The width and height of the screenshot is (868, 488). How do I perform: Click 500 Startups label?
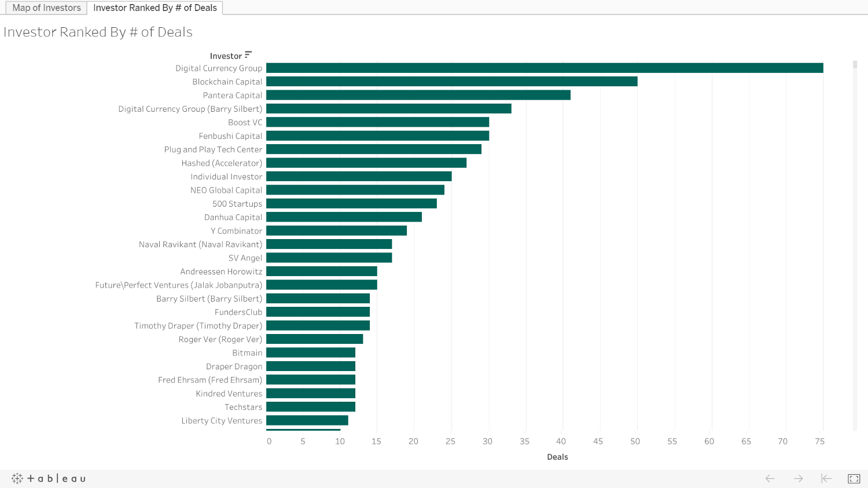(237, 204)
